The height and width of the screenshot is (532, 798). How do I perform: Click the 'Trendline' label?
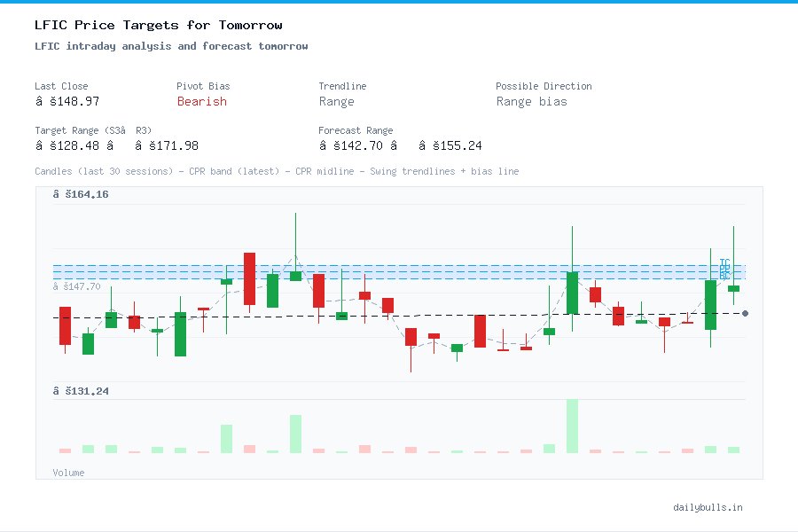click(x=342, y=86)
